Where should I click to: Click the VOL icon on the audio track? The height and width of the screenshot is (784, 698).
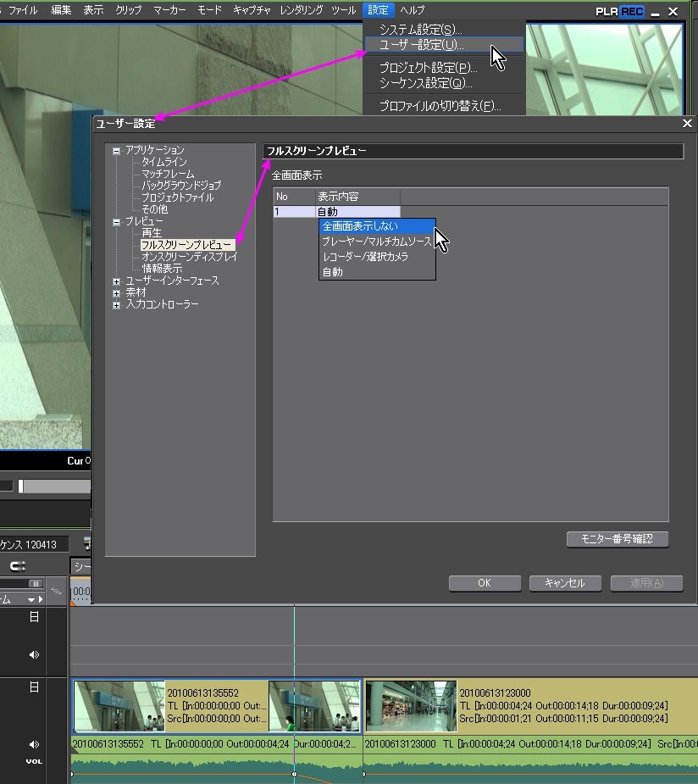(x=34, y=760)
